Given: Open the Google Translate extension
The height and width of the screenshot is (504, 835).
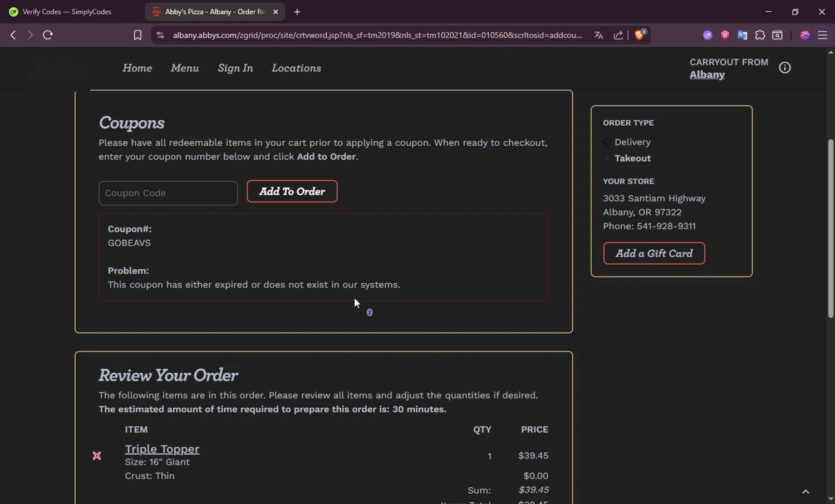Looking at the screenshot, I should (742, 35).
